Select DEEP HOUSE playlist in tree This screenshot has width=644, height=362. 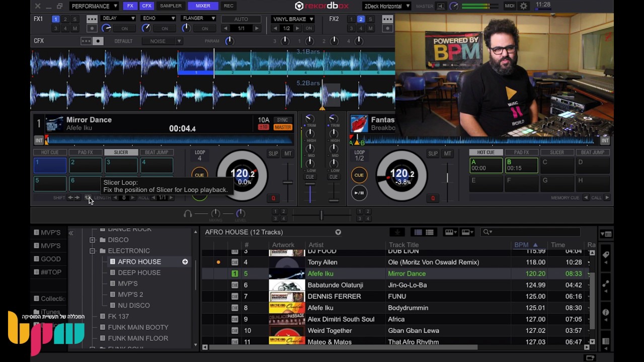(x=139, y=273)
